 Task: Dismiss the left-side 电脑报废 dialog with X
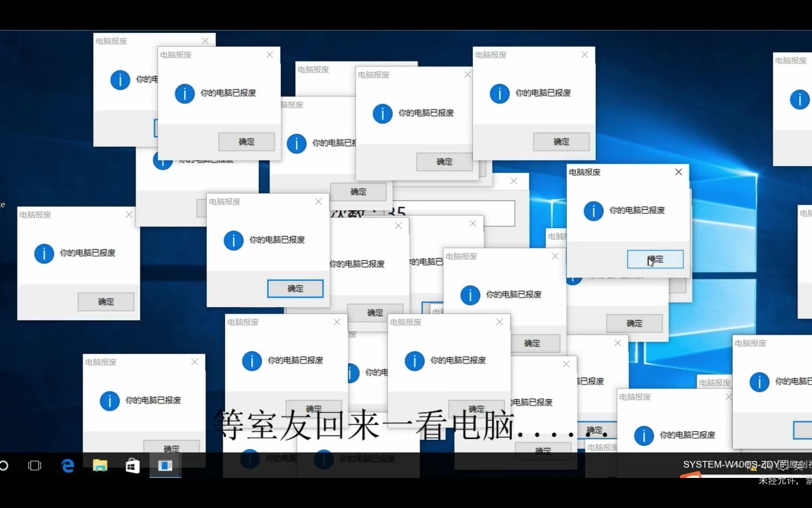pos(129,214)
